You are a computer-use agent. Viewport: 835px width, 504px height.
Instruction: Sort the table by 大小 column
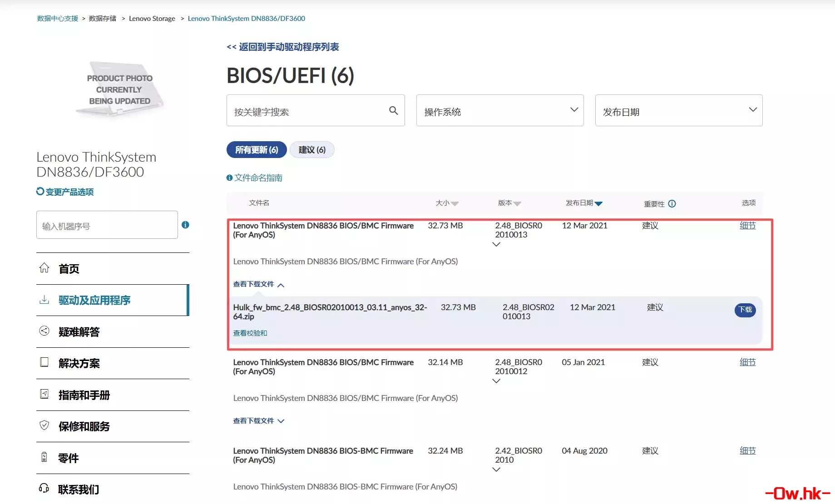447,203
